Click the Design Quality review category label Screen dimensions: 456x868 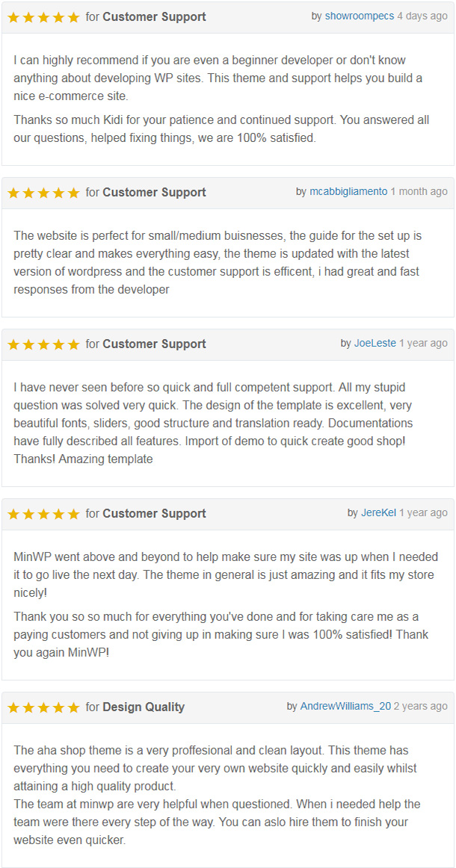coord(144,707)
